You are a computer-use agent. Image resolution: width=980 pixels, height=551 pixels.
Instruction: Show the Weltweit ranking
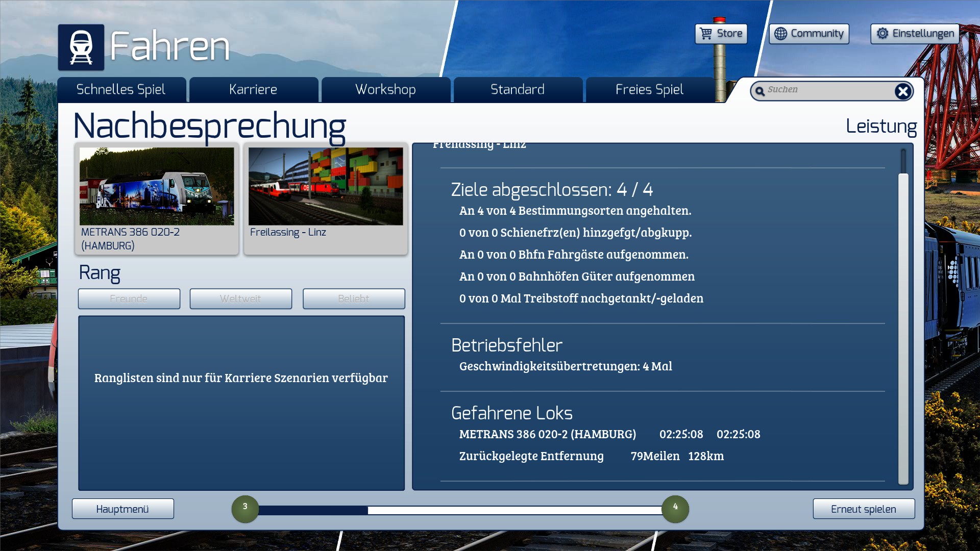(240, 299)
